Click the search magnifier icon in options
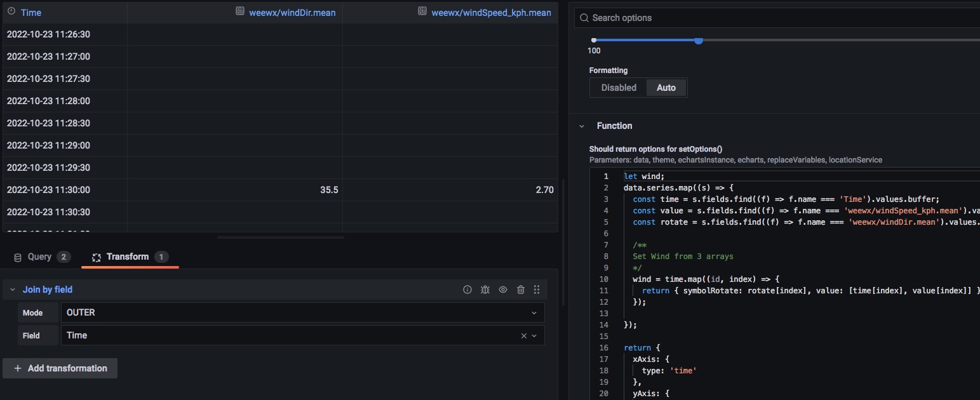980x400 pixels. [x=584, y=18]
